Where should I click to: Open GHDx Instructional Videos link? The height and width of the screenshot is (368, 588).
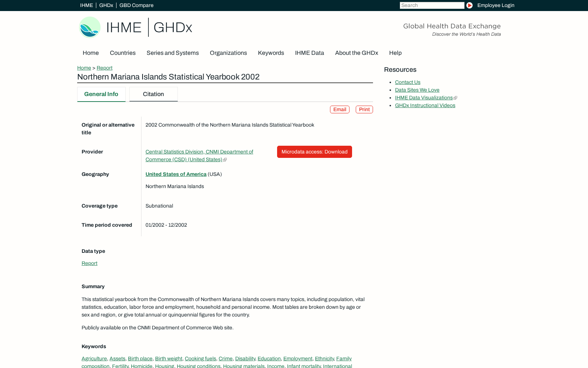tap(425, 105)
